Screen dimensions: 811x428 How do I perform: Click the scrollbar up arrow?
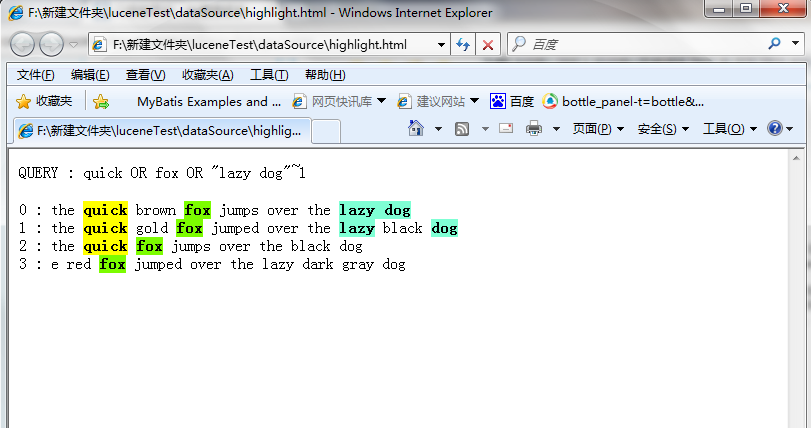tap(796, 158)
